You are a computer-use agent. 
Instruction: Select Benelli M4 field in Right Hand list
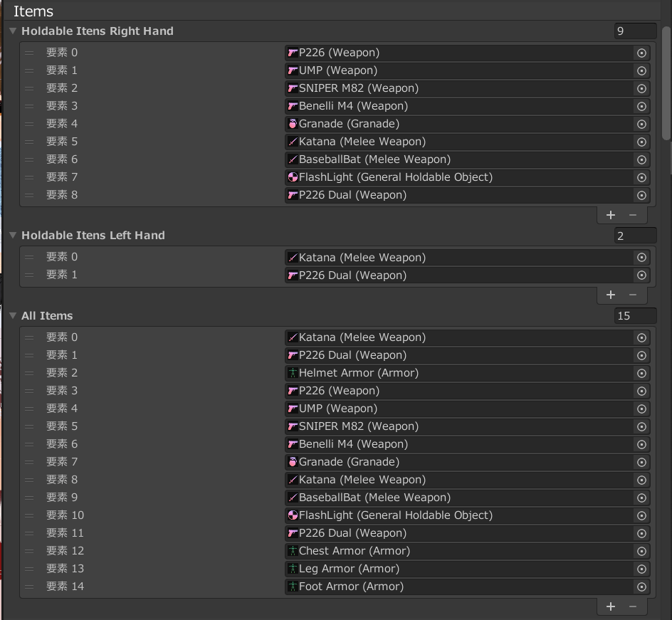pyautogui.click(x=459, y=106)
